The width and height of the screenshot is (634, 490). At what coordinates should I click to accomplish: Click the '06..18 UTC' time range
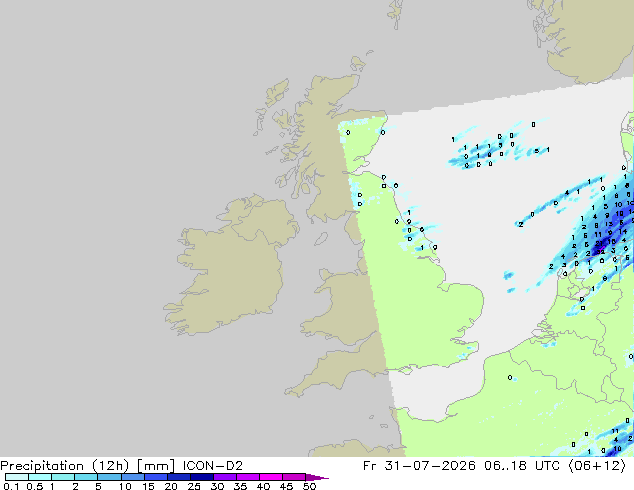pos(522,466)
